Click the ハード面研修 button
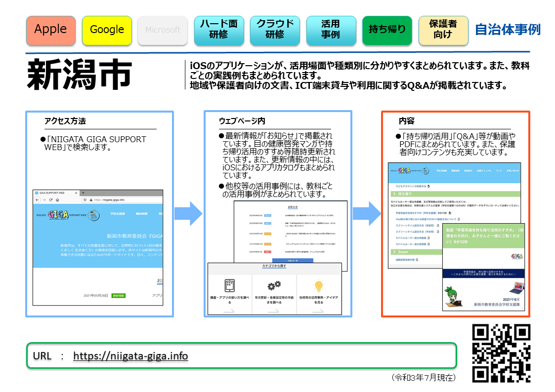Viewport: 555px width, 392px height. (x=219, y=30)
